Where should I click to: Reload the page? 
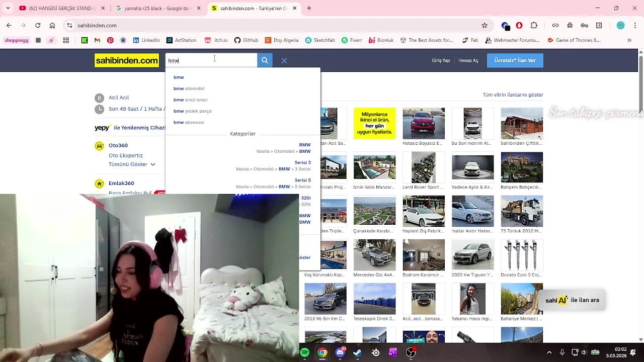pyautogui.click(x=38, y=25)
